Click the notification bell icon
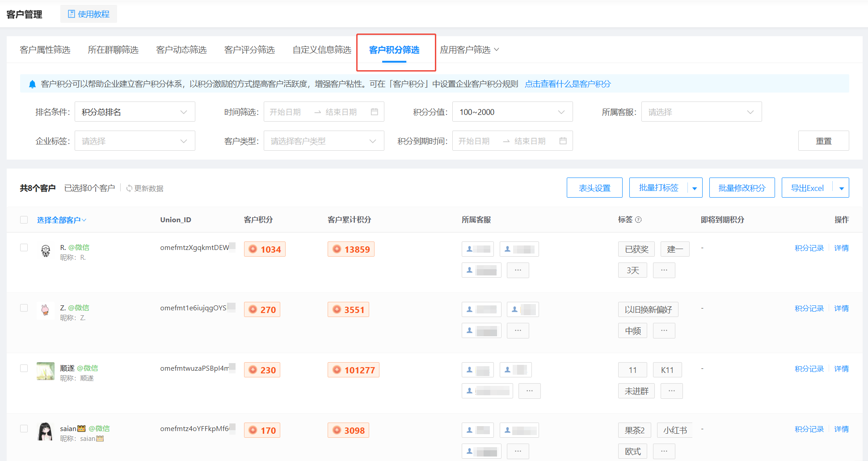 point(32,84)
